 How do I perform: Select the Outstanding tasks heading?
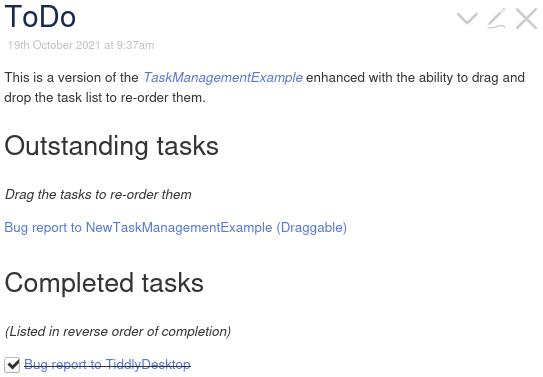112,146
